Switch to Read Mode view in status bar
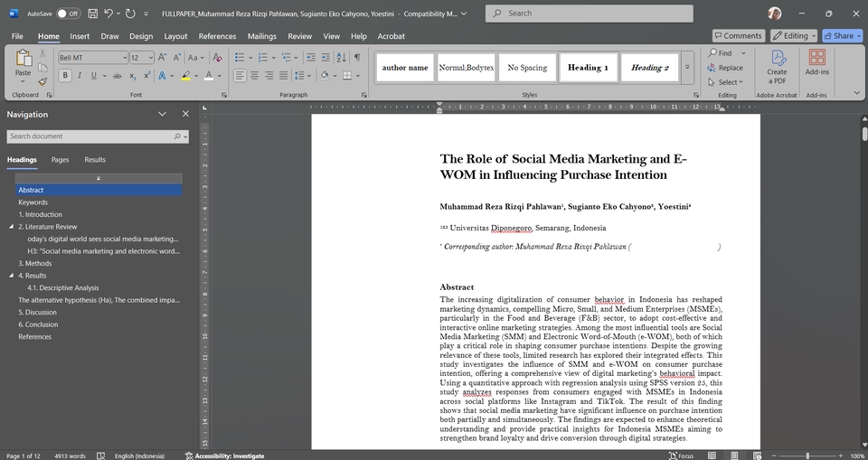This screenshot has width=868, height=460. (712, 455)
